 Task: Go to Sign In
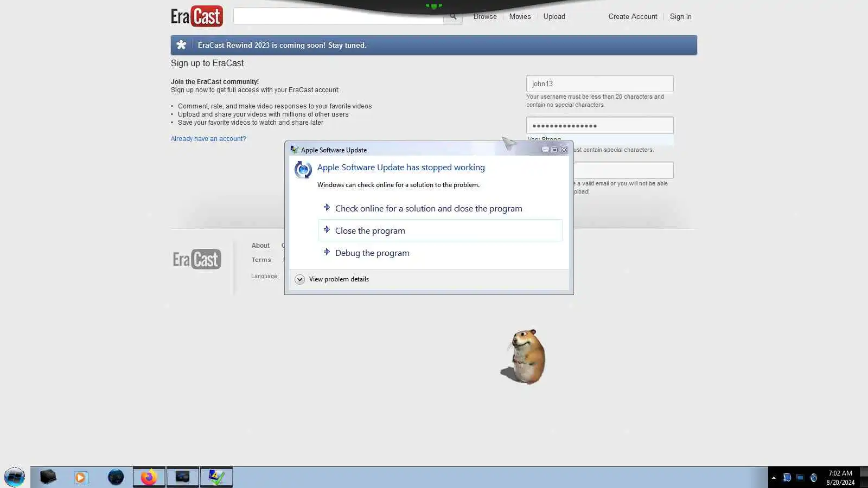680,16
